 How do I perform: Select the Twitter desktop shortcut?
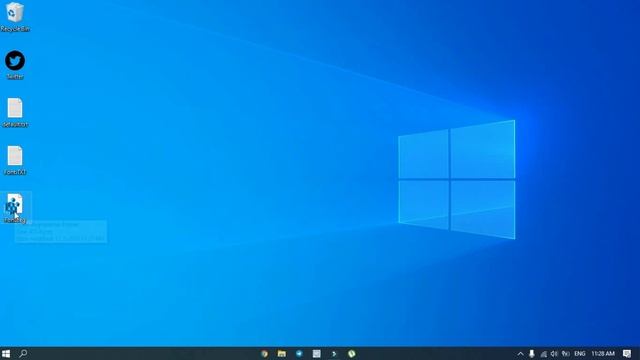pyautogui.click(x=15, y=65)
